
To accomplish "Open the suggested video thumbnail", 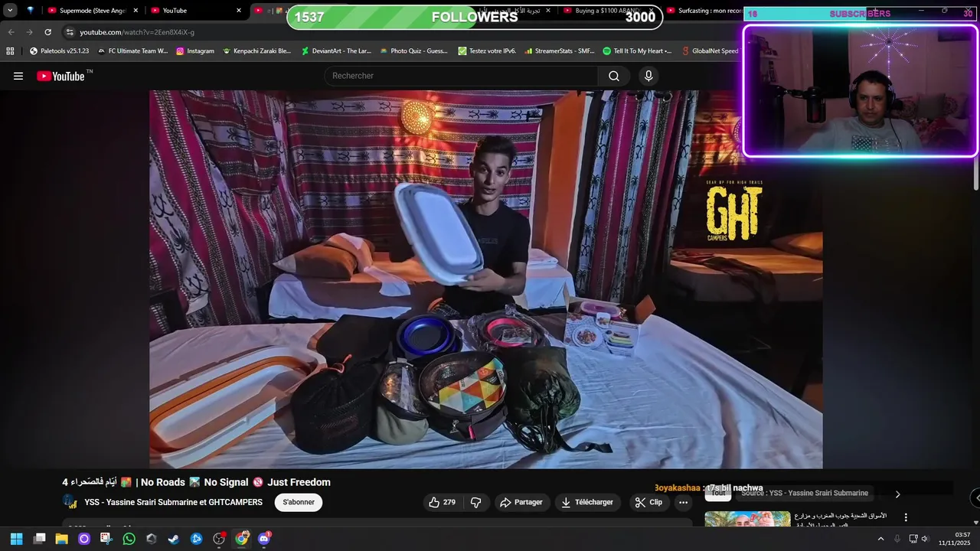I will [747, 520].
